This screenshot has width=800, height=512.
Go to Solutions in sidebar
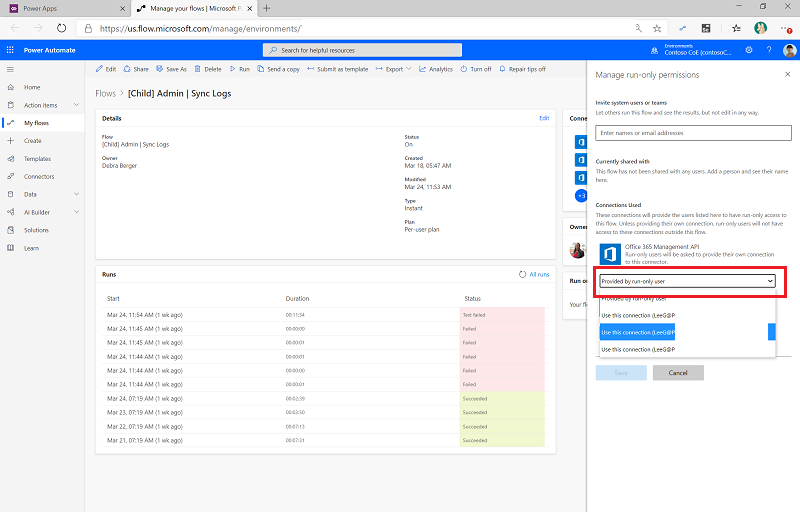pyautogui.click(x=36, y=230)
